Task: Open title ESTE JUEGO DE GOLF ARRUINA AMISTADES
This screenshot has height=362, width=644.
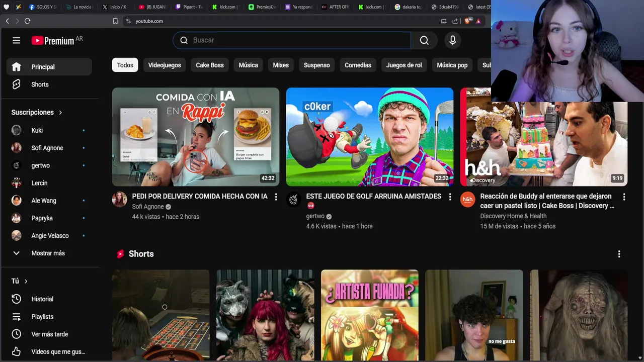Action: pos(373,197)
